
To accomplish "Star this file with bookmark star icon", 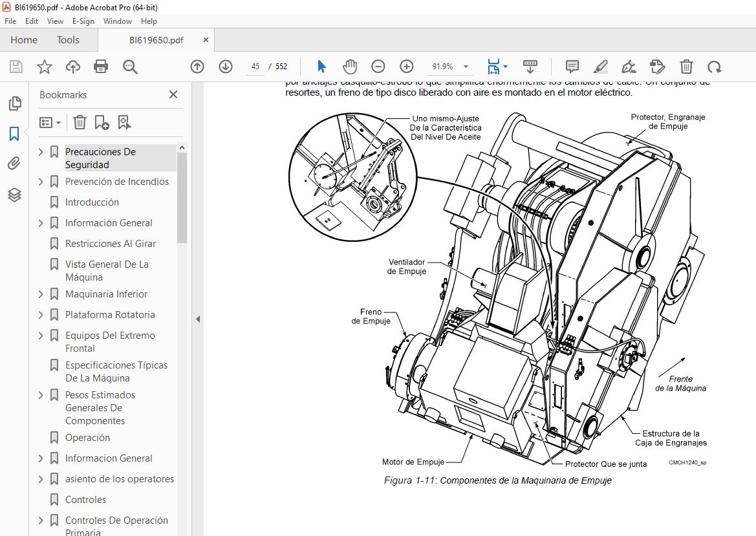I will pyautogui.click(x=45, y=67).
